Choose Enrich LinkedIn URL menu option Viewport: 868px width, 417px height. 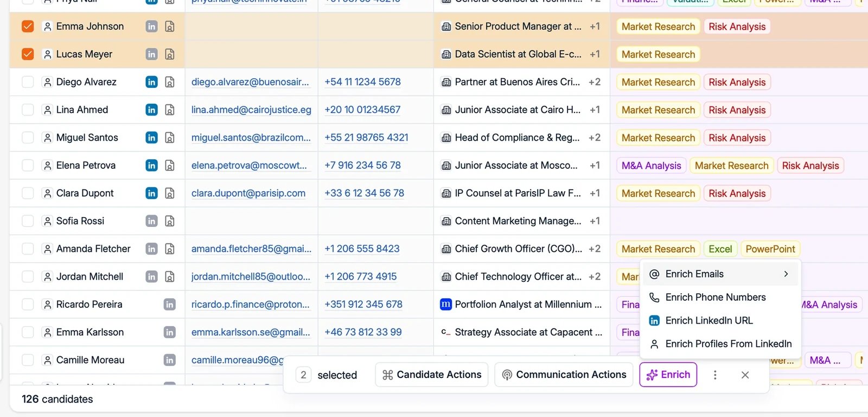720,321
